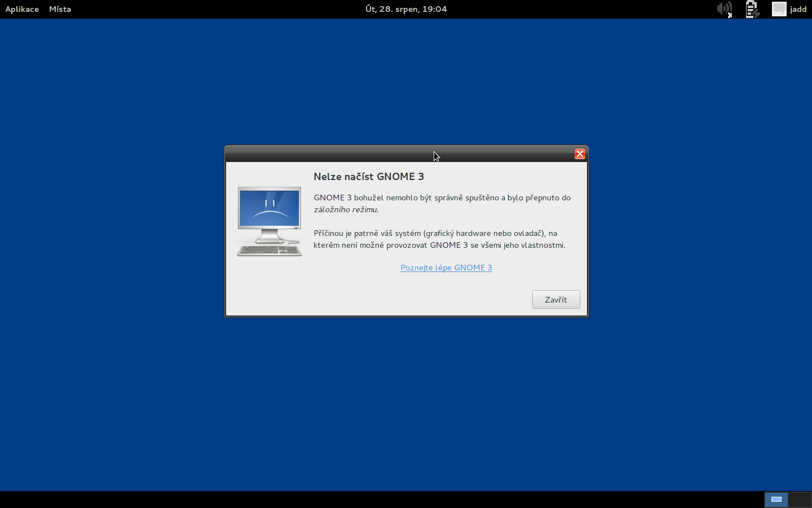Click the Zavřít button
Viewport: 812px width, 508px height.
click(x=556, y=300)
